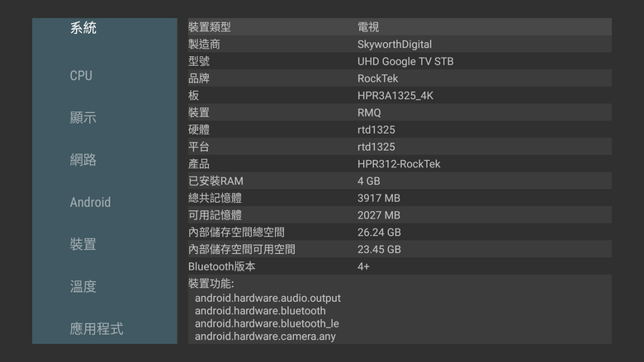This screenshot has width=644, height=362.
Task: Open the 網路 section
Action: pos(83,160)
